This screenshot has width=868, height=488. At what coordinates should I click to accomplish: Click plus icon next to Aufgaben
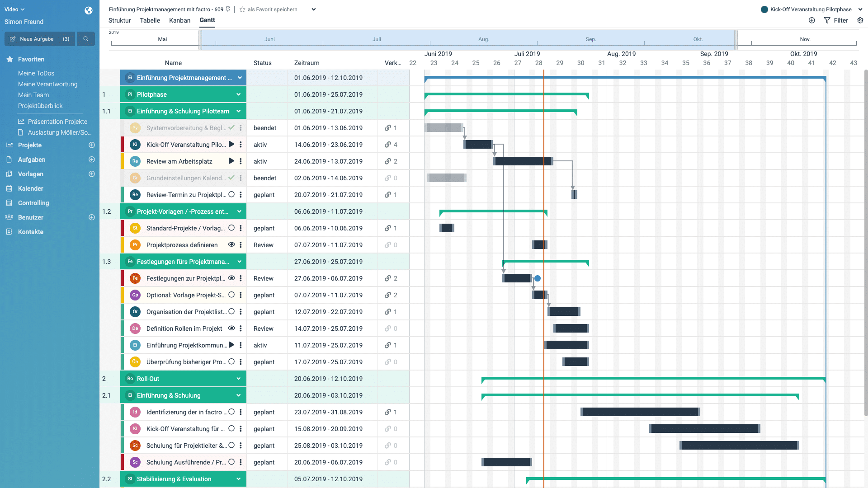pyautogui.click(x=92, y=160)
